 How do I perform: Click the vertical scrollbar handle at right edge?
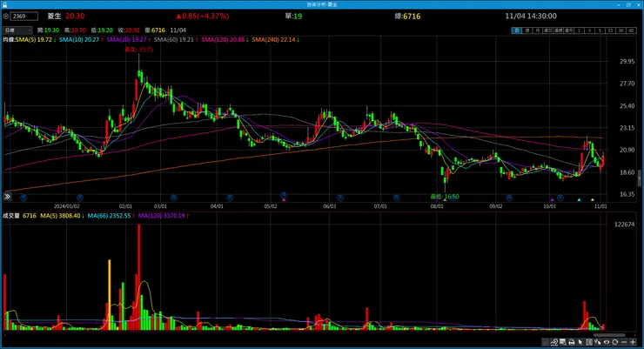[x=639, y=178]
